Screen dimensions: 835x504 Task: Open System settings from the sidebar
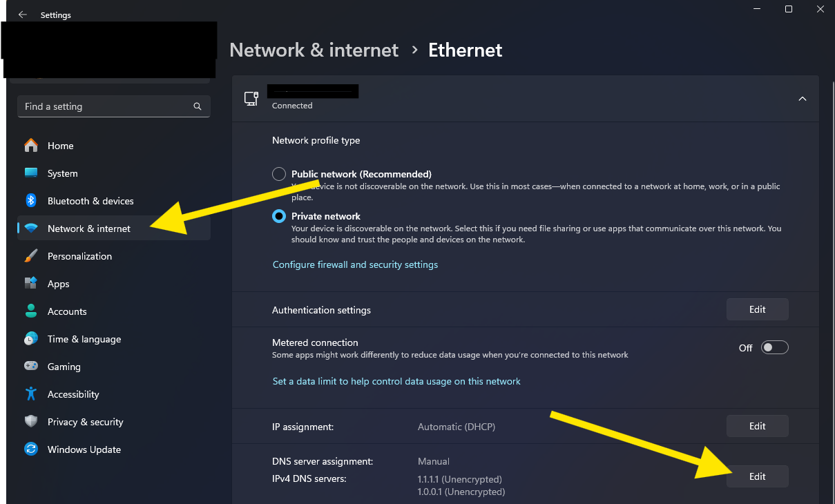64,173
